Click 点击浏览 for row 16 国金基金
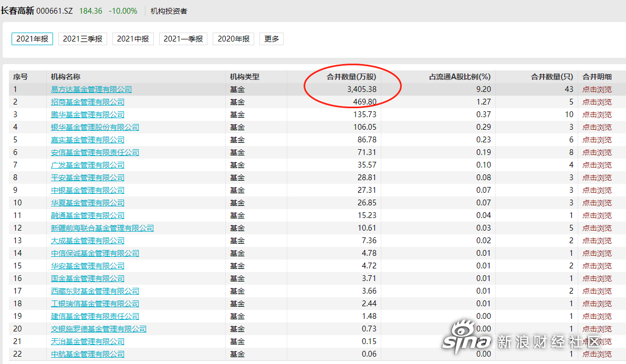 pos(597,278)
